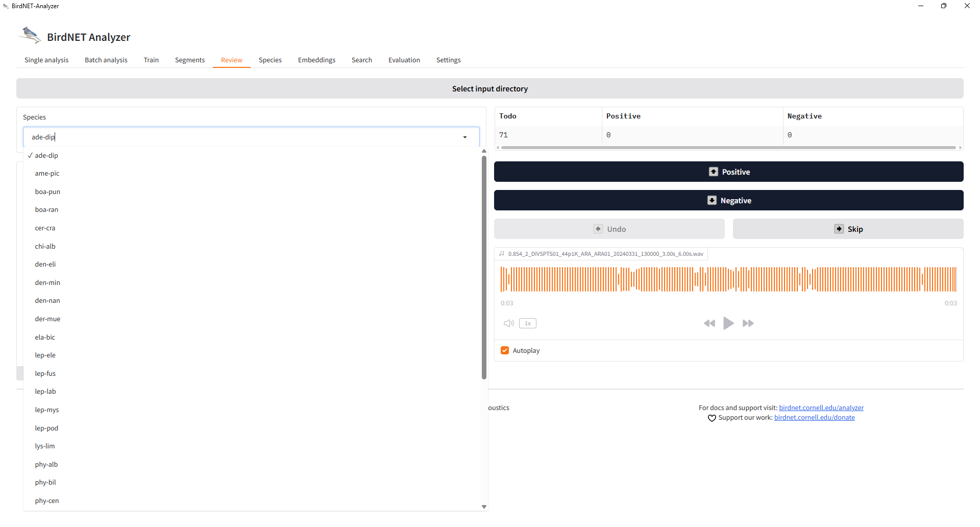Viewport: 980px width, 527px height.
Task: Select ame-pic from species list
Action: pyautogui.click(x=47, y=174)
